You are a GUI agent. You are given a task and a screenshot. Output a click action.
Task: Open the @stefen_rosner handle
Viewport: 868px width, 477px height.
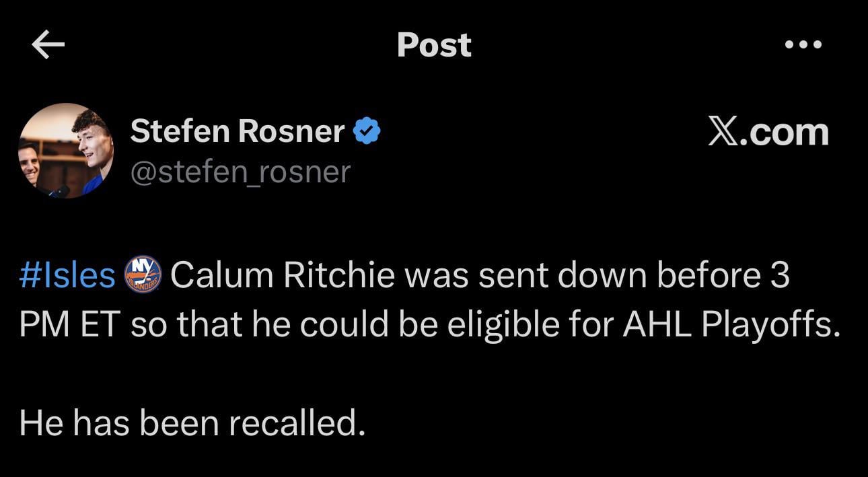click(x=240, y=172)
